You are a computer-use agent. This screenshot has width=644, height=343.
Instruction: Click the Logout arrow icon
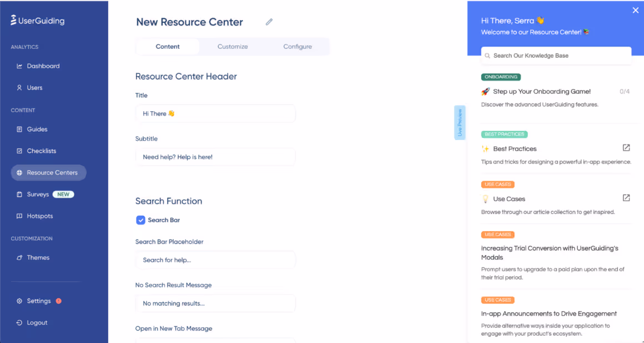(x=19, y=323)
